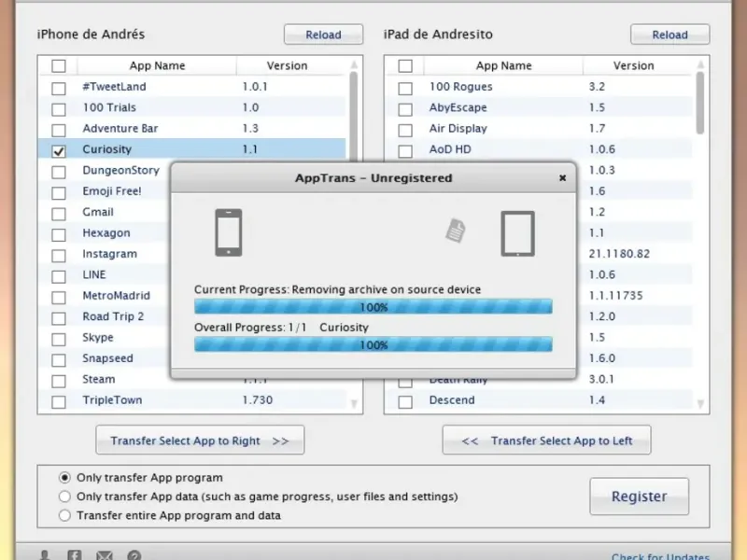Click version 21.1180.82 in the iPad list
The width and height of the screenshot is (747, 560).
click(619, 254)
